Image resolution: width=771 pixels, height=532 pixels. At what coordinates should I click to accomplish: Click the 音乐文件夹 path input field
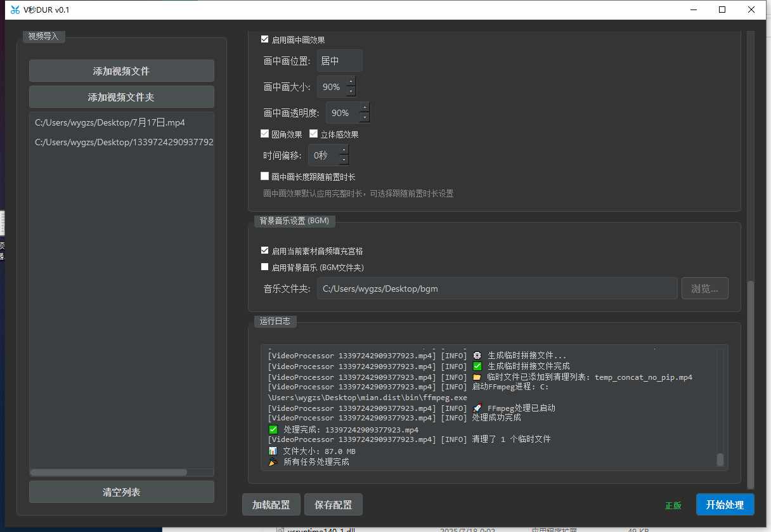(x=497, y=289)
